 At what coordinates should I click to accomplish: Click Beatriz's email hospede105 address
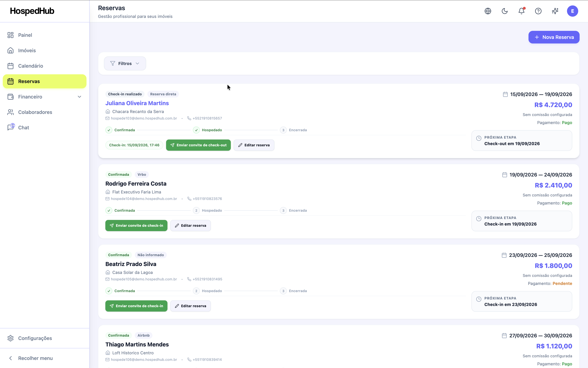tap(144, 279)
